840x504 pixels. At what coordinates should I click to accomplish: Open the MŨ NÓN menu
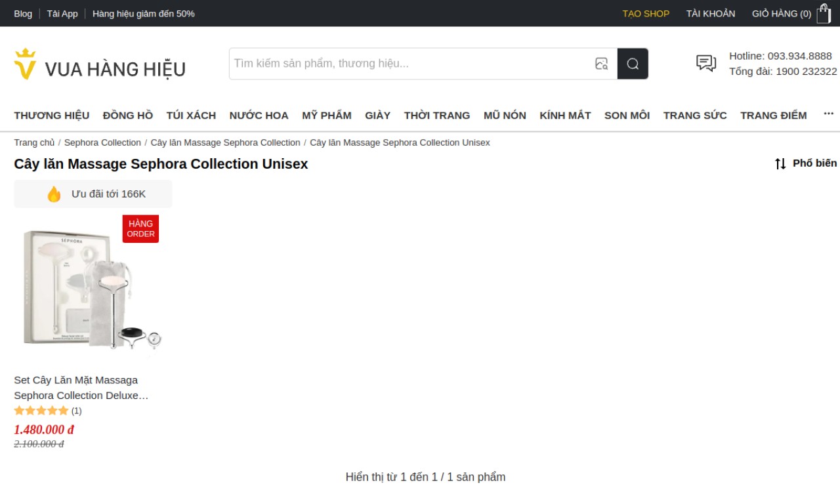click(x=505, y=115)
